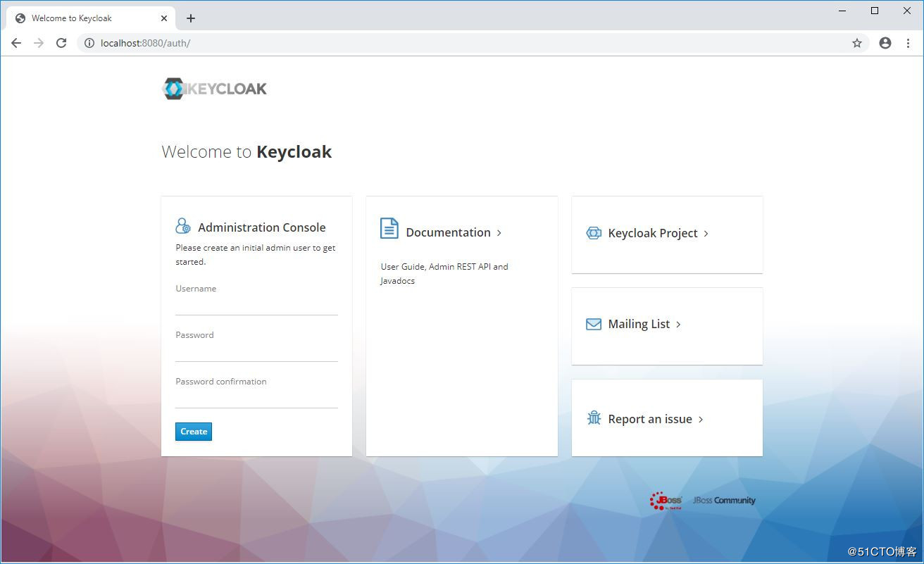Bookmark this page with the star icon
The image size is (924, 564).
coord(857,43)
